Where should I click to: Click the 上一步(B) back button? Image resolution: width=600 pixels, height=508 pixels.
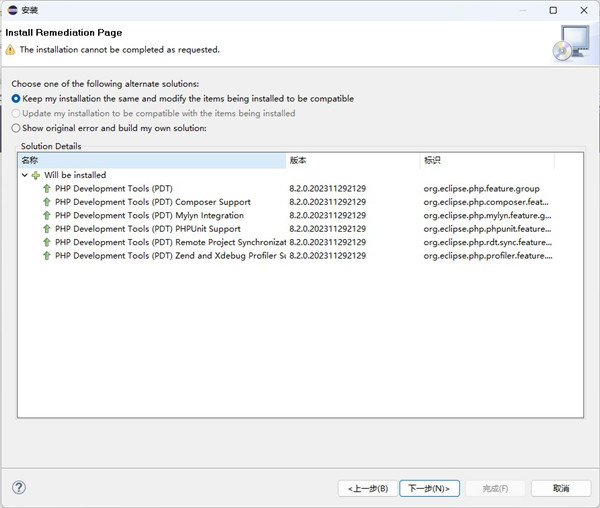[369, 488]
